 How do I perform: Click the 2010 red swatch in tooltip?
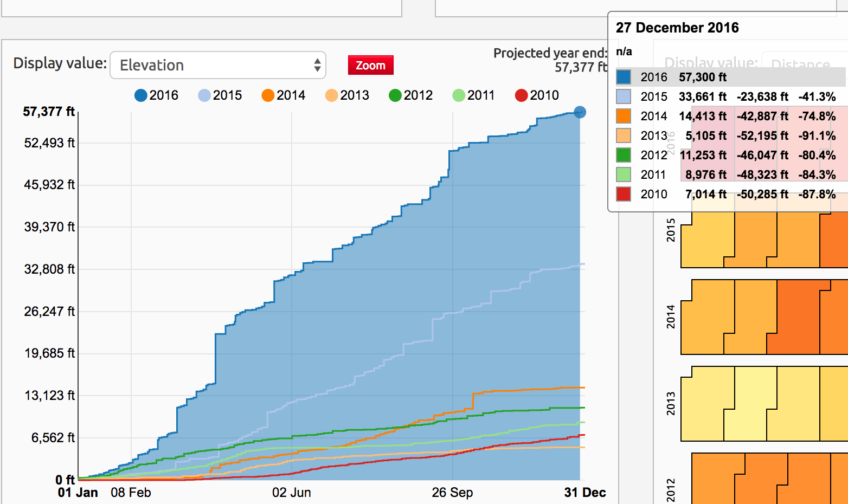pyautogui.click(x=624, y=194)
